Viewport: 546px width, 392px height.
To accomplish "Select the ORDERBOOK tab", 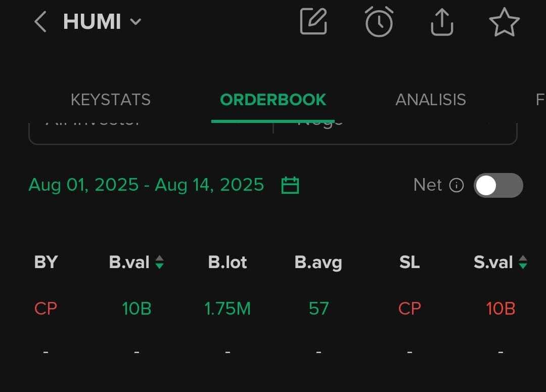I will click(273, 100).
